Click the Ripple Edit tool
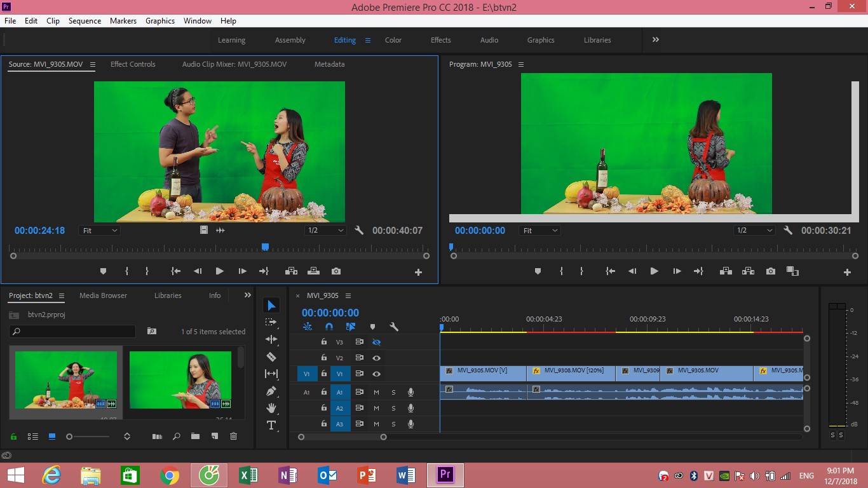 pyautogui.click(x=271, y=339)
